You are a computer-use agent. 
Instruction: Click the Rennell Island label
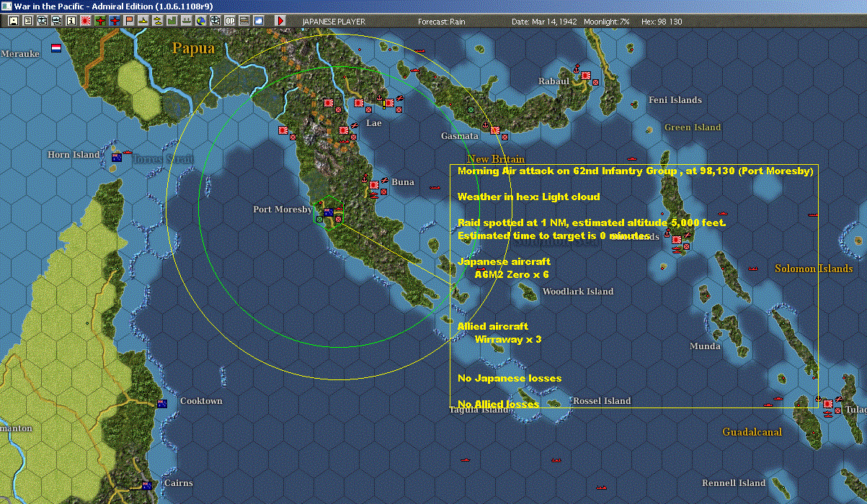click(734, 483)
